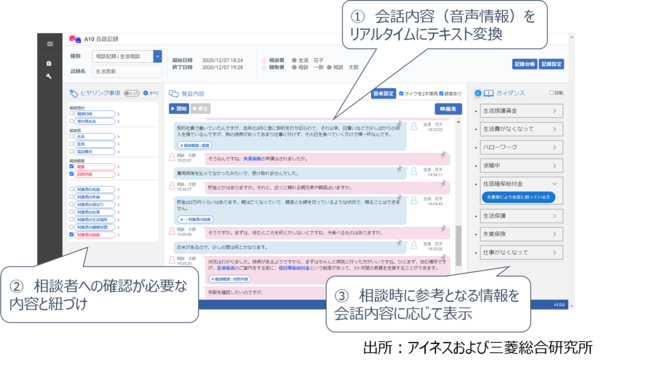Expand the 仕事がなくなって guidance item
This screenshot has width=650, height=365.
[521, 253]
